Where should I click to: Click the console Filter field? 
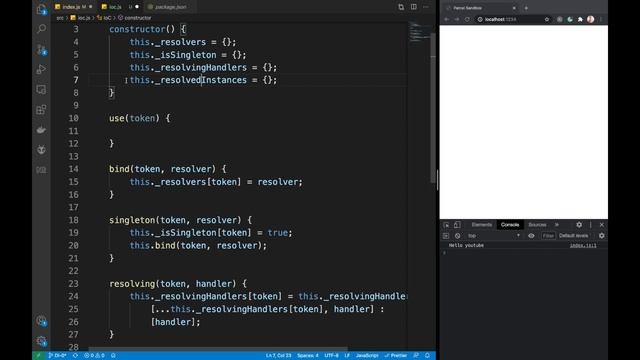click(548, 236)
